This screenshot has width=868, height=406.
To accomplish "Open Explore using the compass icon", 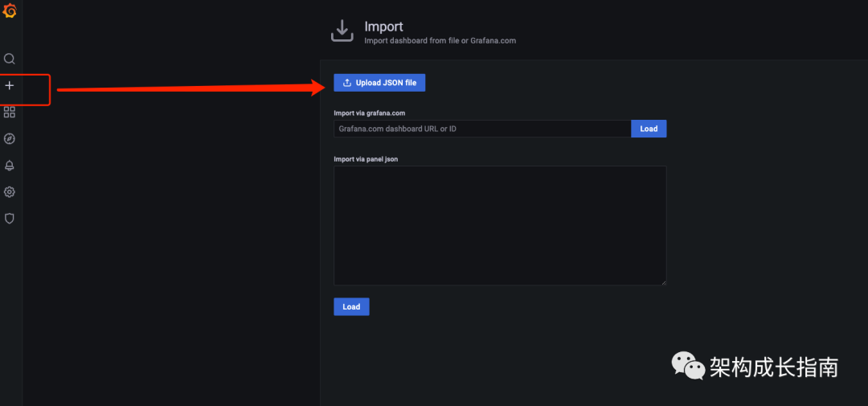I will (x=10, y=138).
